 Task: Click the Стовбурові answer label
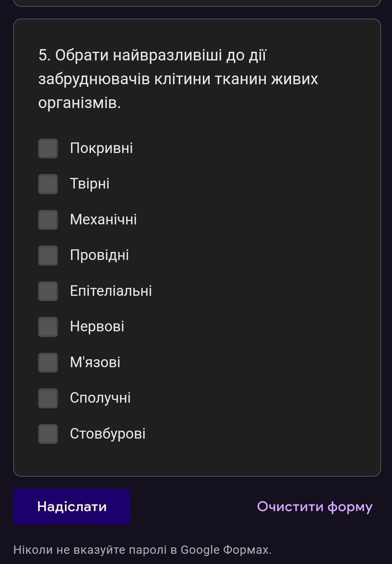(107, 434)
